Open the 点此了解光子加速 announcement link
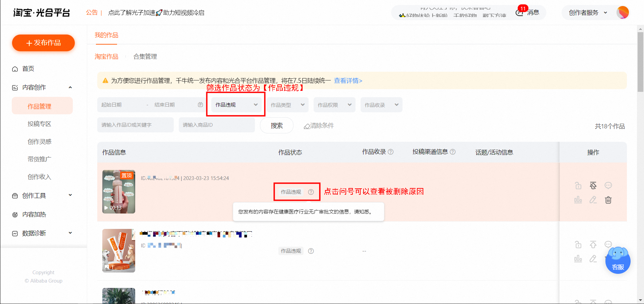 (x=156, y=13)
